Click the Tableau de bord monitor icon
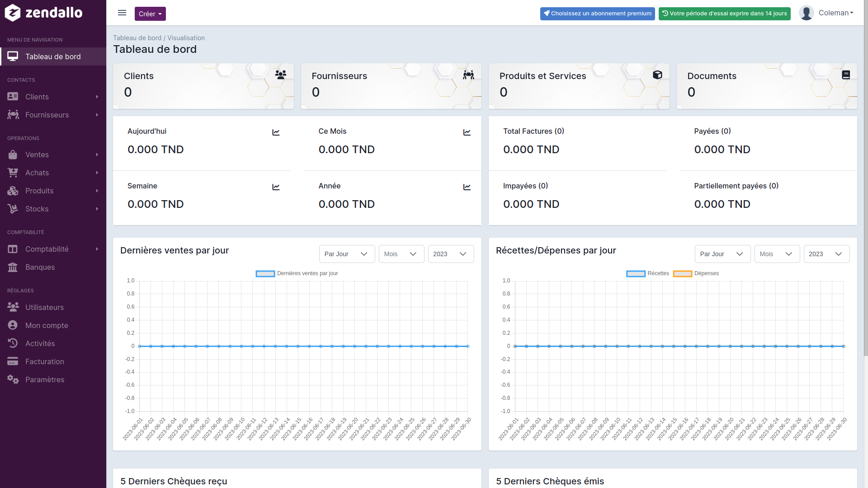The image size is (868, 488). coord(13,56)
